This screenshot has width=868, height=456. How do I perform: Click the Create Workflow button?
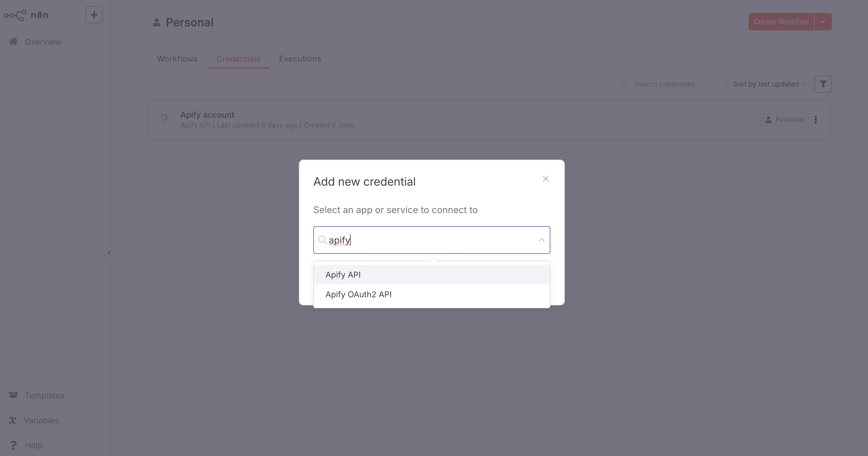(781, 22)
